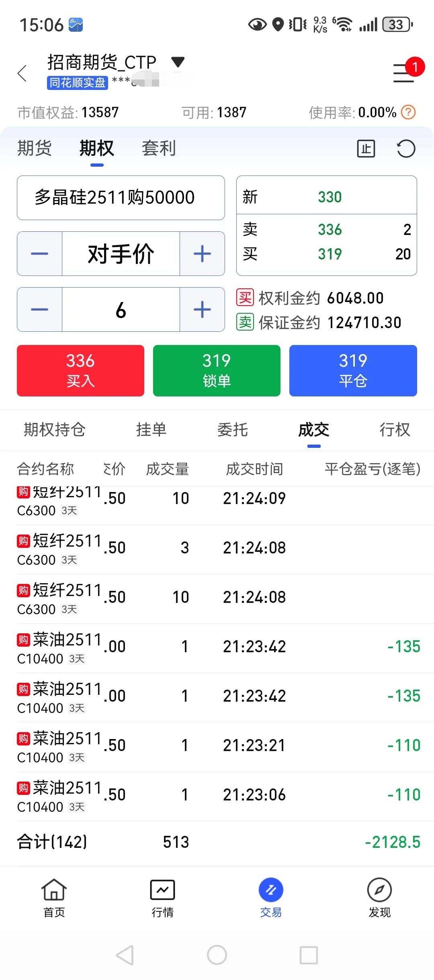
Task: Open 交易 trading in bottom navigation
Action: tap(271, 898)
